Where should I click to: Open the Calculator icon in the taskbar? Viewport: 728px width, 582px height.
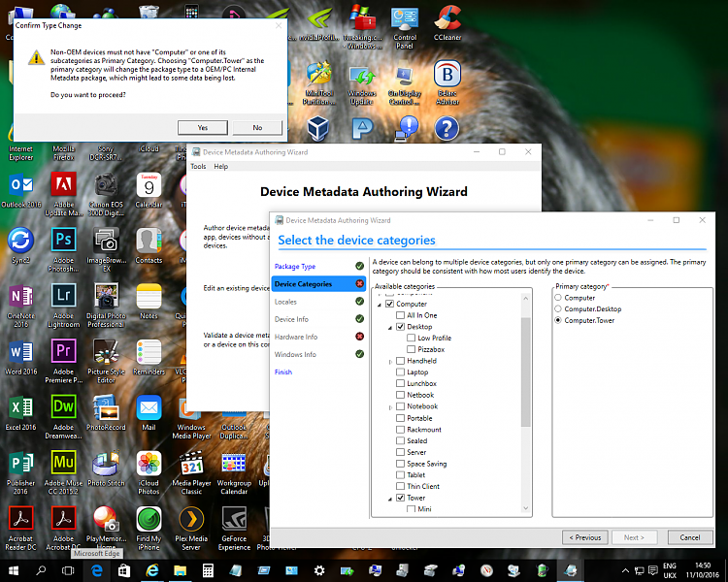207,570
